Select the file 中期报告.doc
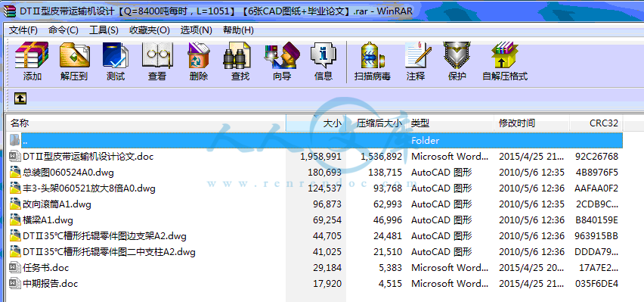 (50, 284)
